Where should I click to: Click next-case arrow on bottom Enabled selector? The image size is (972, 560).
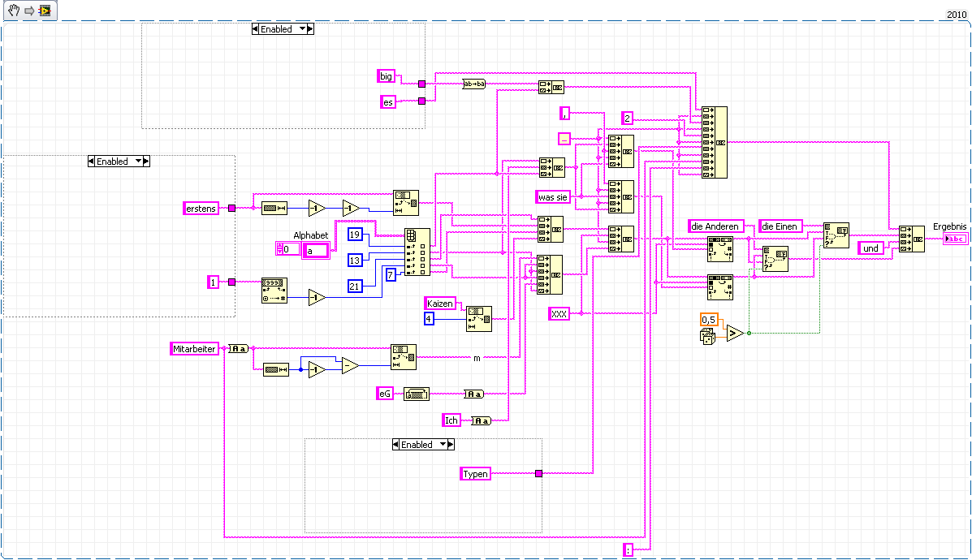click(x=451, y=445)
